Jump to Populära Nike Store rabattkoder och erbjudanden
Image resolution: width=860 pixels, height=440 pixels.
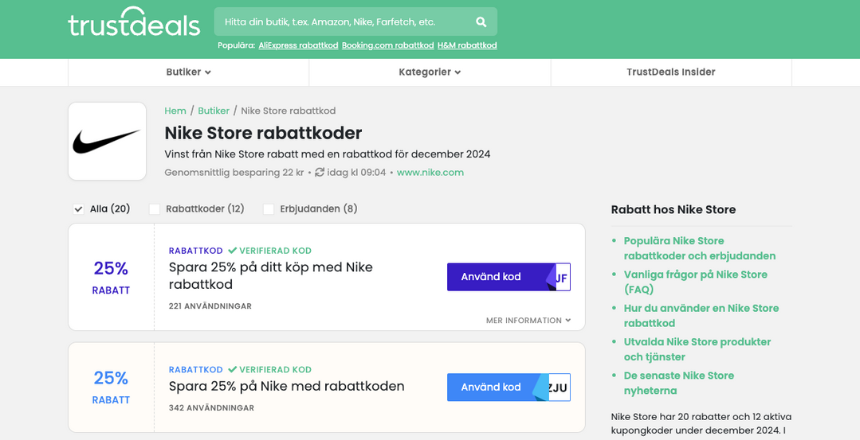[x=699, y=248]
